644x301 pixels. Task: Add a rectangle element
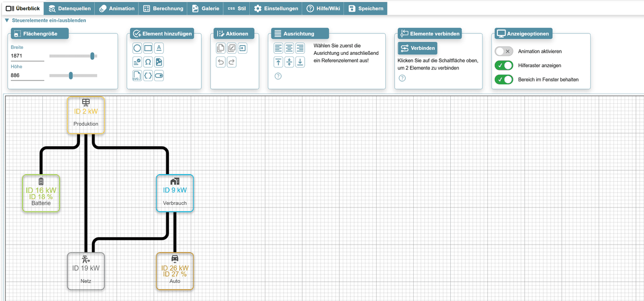point(148,48)
